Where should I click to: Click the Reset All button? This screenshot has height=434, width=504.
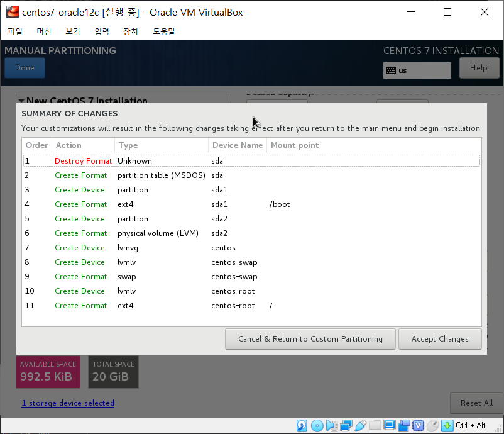(x=476, y=403)
